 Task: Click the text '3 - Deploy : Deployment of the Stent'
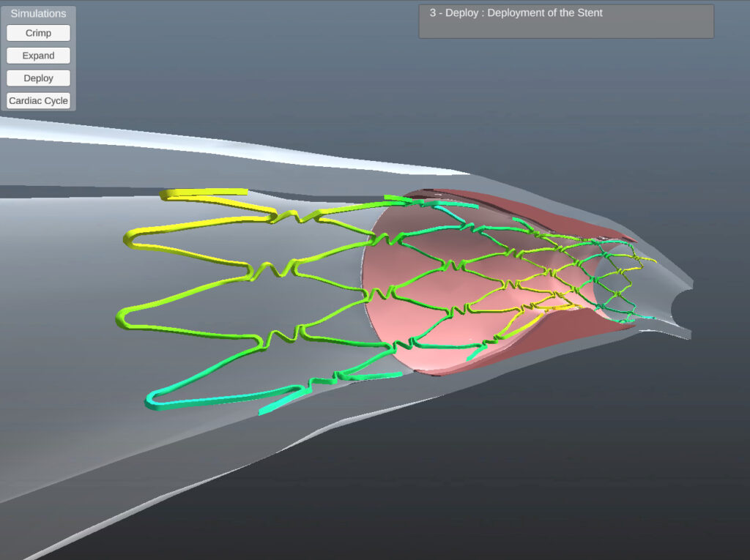point(513,12)
